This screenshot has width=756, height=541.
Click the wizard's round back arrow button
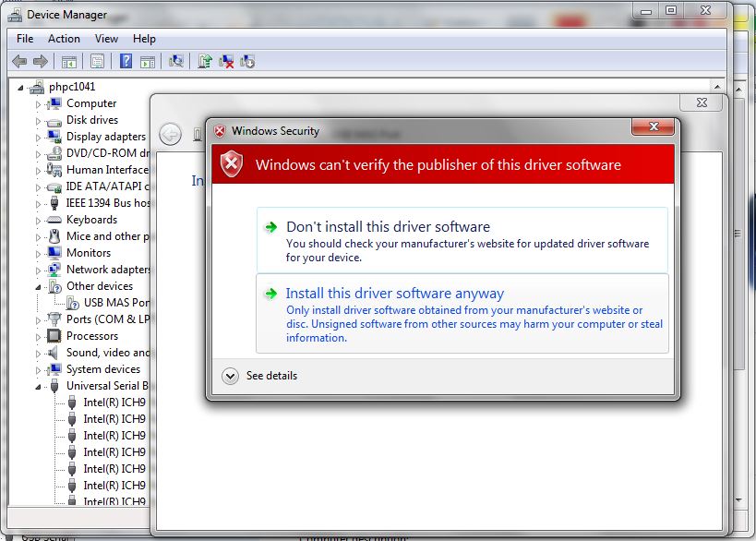pos(170,134)
